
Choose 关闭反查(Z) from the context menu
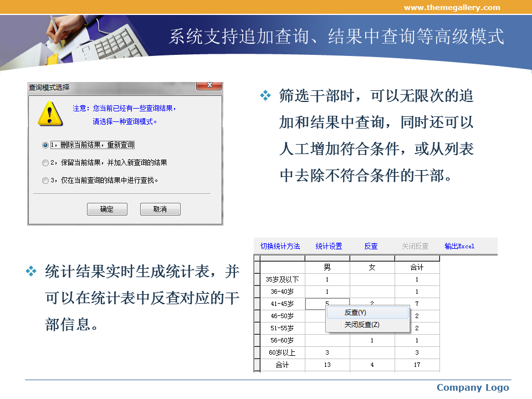[x=362, y=325]
